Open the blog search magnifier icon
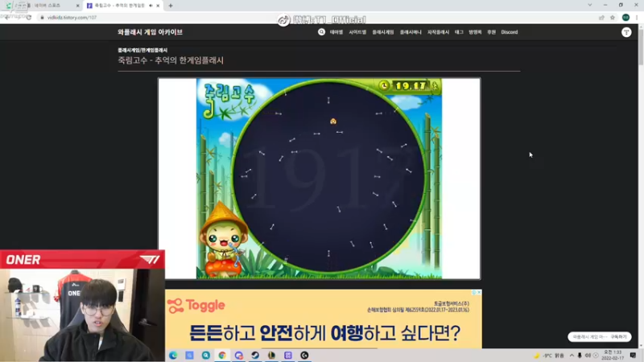 coord(321,32)
